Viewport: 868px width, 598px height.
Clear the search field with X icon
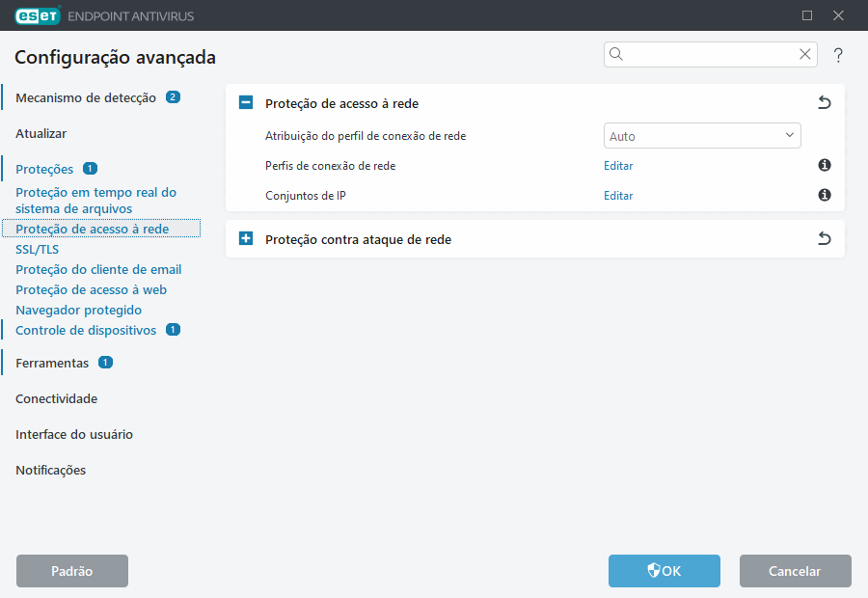click(805, 54)
